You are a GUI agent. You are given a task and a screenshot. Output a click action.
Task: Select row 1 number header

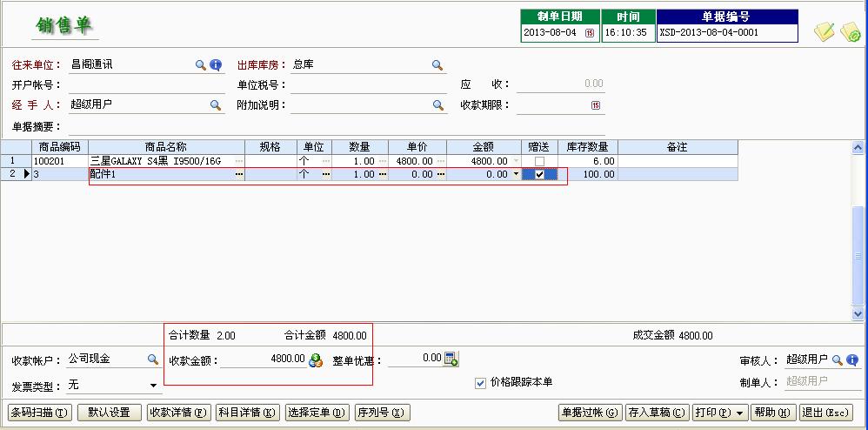(x=16, y=161)
